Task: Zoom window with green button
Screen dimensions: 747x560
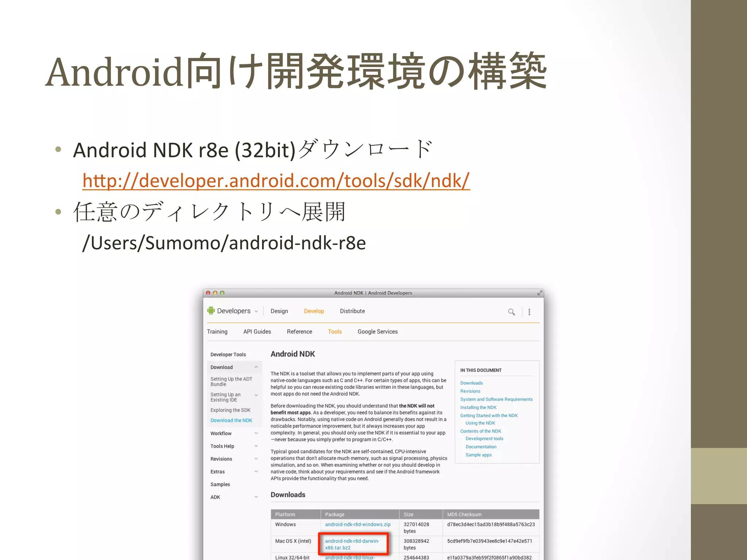Action: (x=222, y=293)
